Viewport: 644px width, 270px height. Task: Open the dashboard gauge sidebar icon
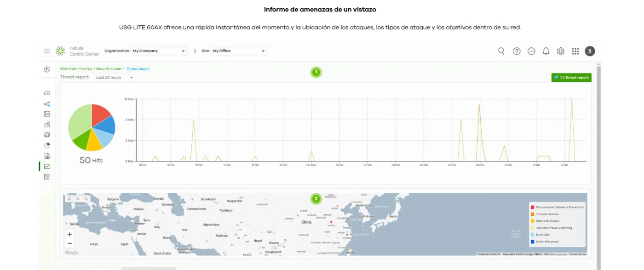tap(47, 93)
